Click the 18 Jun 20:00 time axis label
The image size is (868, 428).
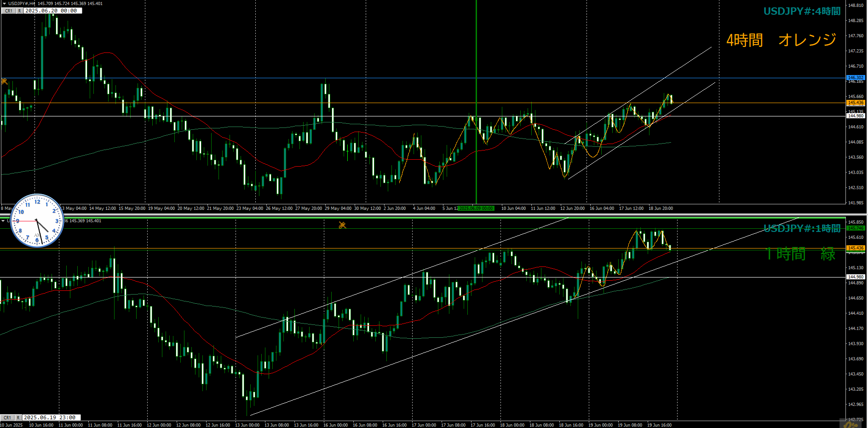(661, 208)
